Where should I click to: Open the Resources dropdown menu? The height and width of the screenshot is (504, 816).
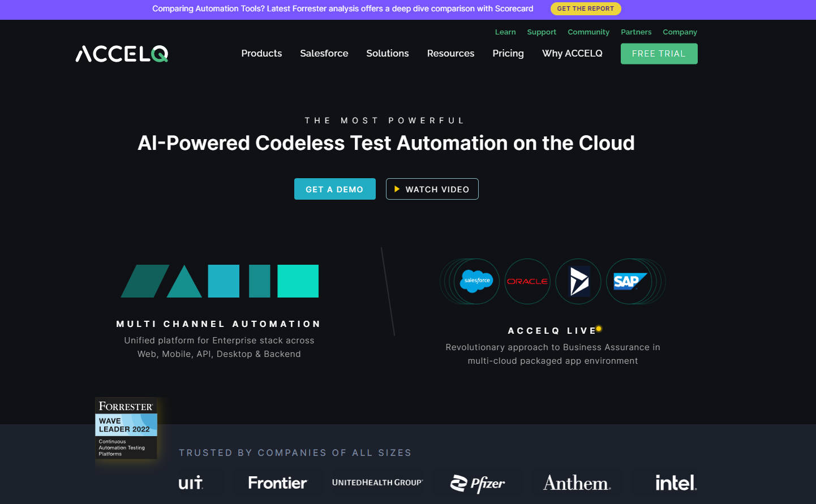450,53
